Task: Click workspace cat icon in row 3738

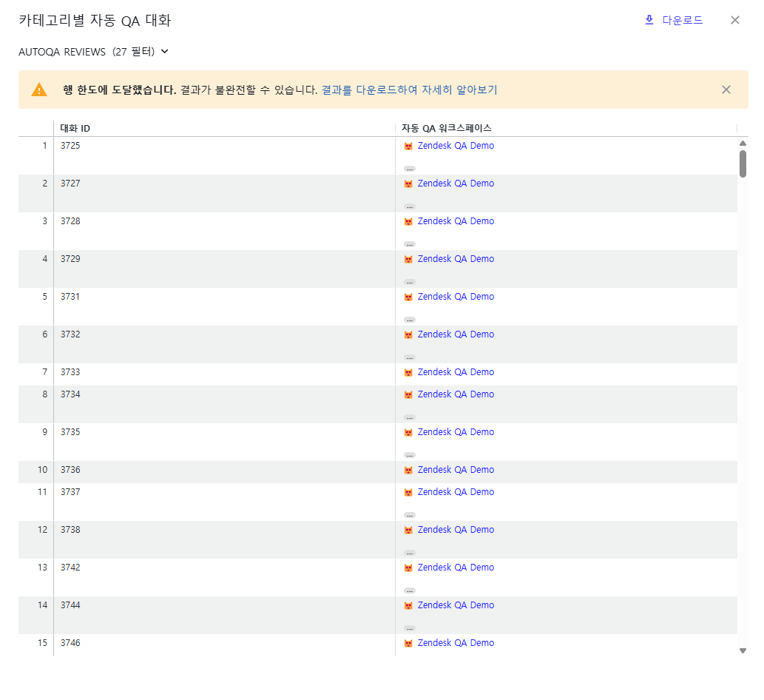Action: click(x=408, y=531)
